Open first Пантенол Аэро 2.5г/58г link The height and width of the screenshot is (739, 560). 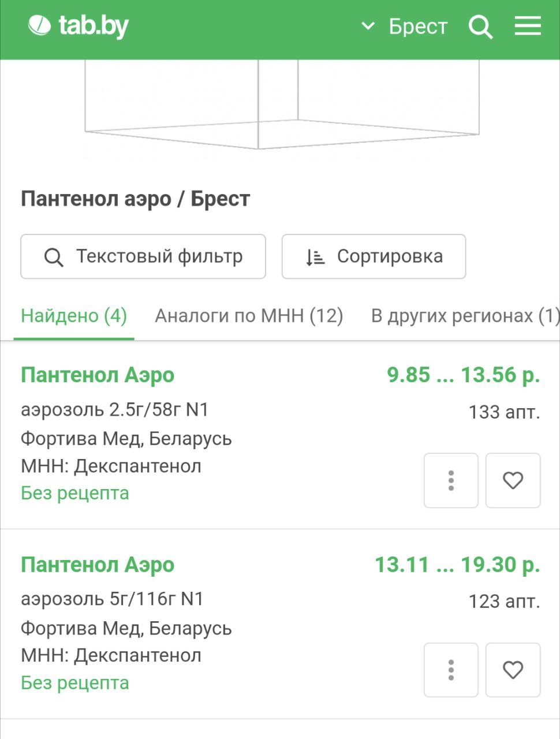tap(98, 375)
